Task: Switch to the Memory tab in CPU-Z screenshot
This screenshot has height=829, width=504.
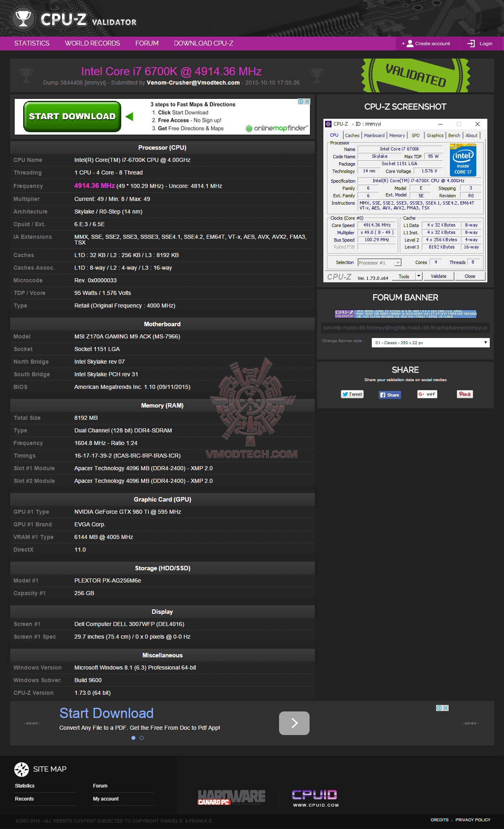Action: point(397,135)
